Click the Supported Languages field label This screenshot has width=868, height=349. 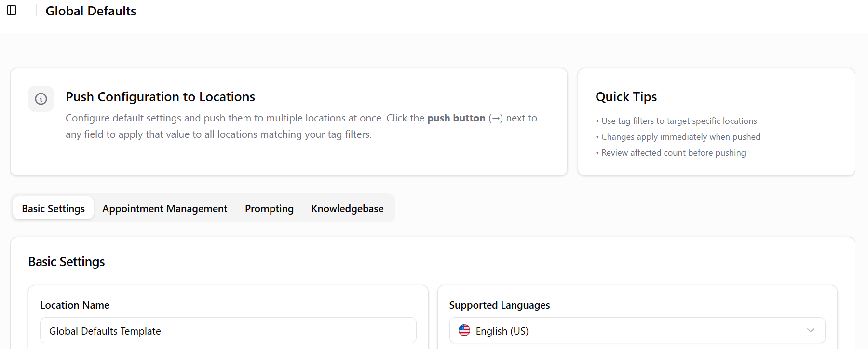pos(499,305)
